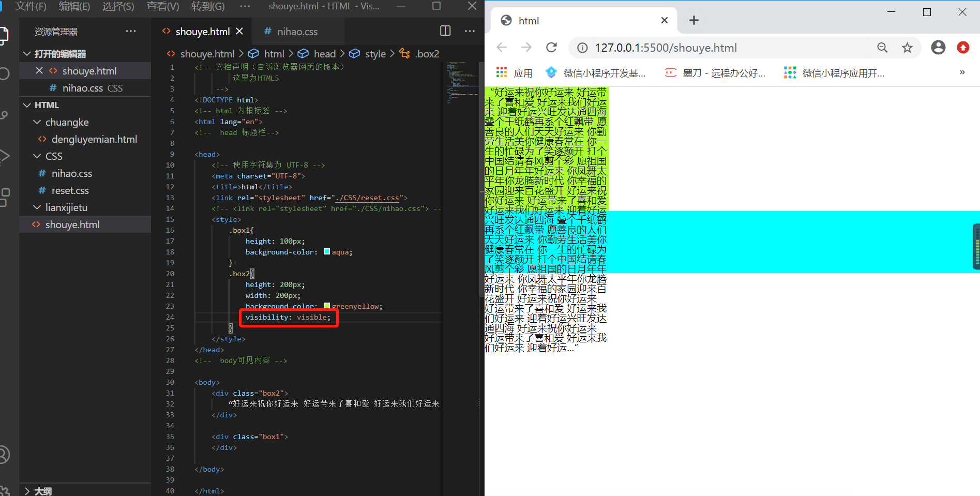Image resolution: width=980 pixels, height=496 pixels.
Task: Open explorer panel more actions
Action: click(131, 31)
